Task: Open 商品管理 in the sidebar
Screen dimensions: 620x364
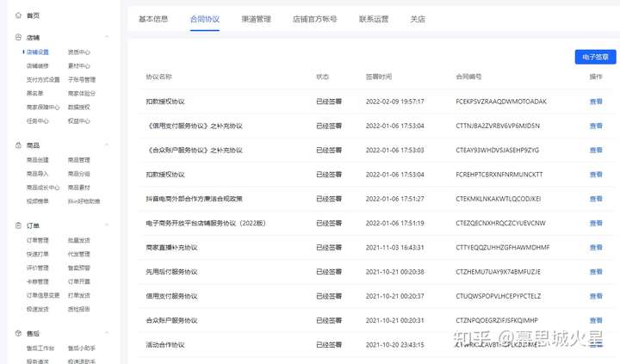Action: [78, 160]
